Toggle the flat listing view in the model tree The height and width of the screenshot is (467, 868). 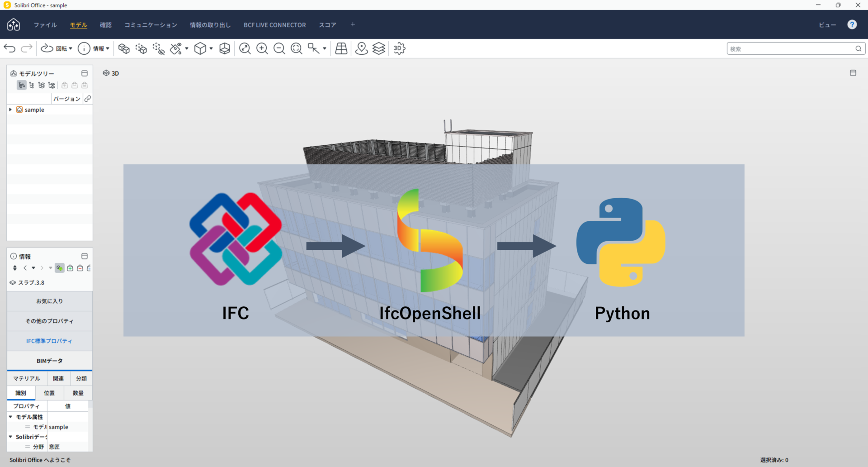[31, 85]
